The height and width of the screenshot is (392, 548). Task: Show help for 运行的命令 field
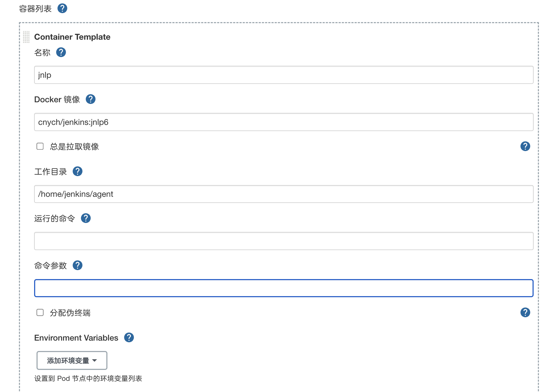pyautogui.click(x=86, y=218)
